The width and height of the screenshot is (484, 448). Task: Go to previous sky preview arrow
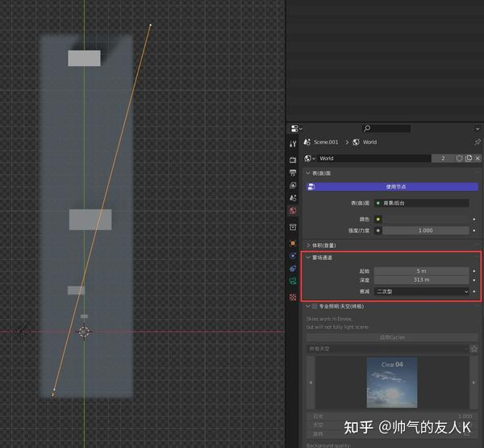click(x=311, y=383)
